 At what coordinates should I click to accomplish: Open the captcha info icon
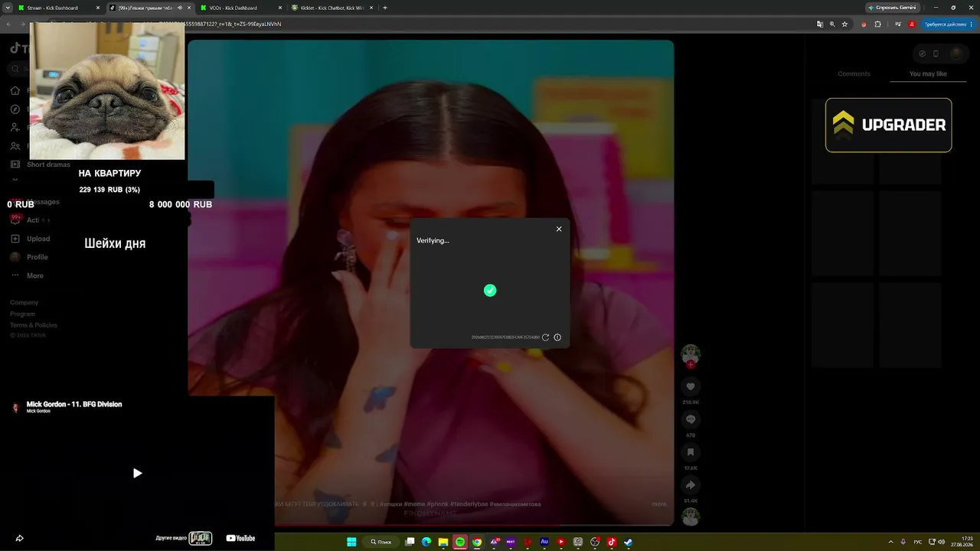[x=557, y=337]
